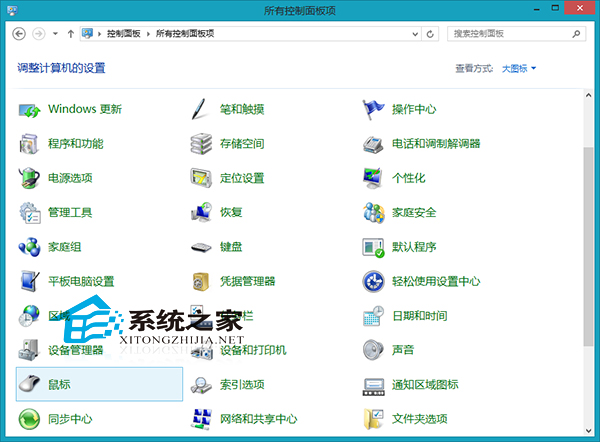Open the 轻松使用设置中心 icon

point(373,281)
